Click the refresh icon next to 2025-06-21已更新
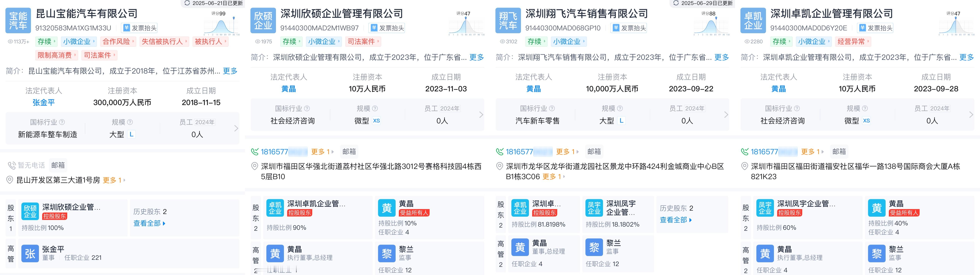This screenshot has height=275, width=980. pos(187,3)
